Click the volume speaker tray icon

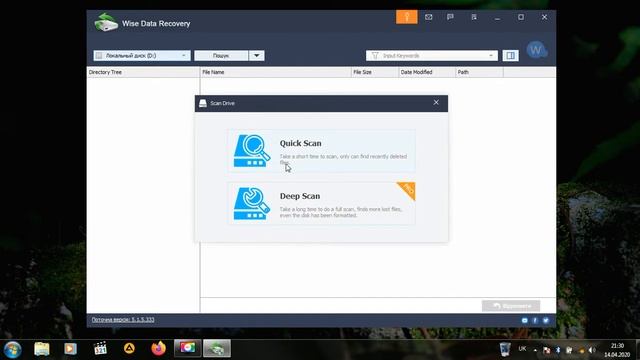(x=592, y=350)
